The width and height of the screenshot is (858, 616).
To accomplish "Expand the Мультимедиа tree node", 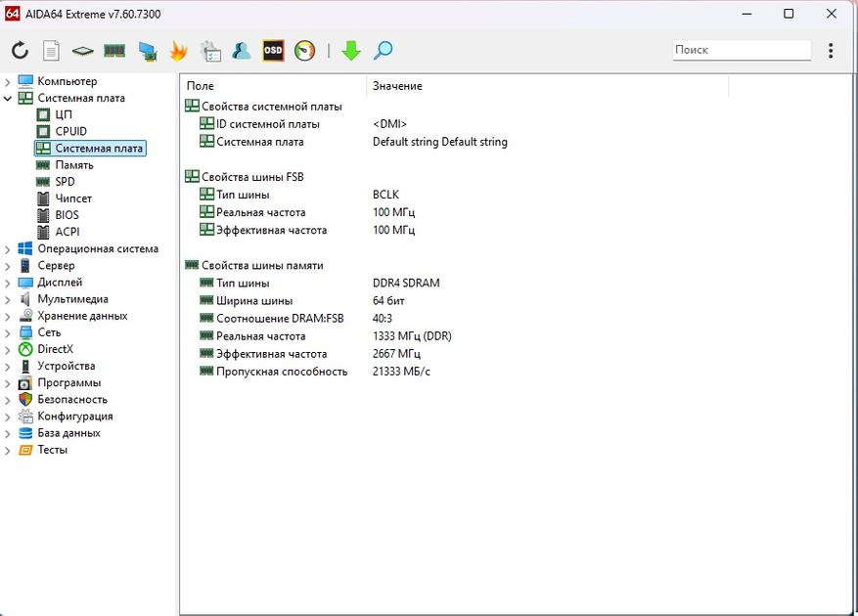I will click(7, 300).
